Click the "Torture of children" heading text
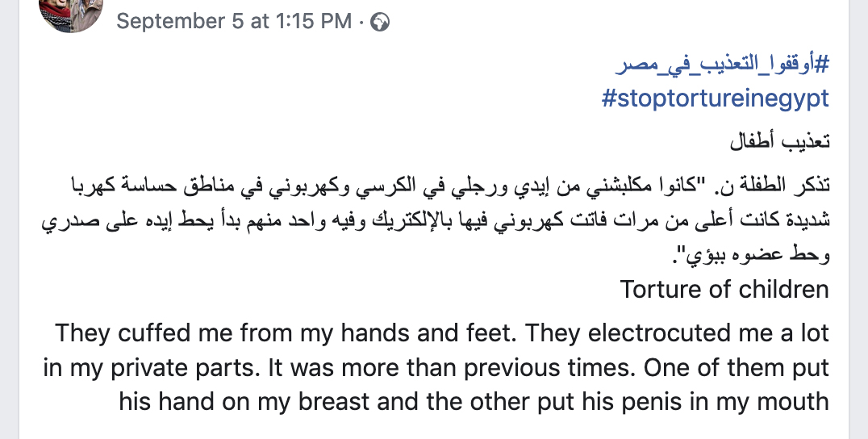 (724, 289)
